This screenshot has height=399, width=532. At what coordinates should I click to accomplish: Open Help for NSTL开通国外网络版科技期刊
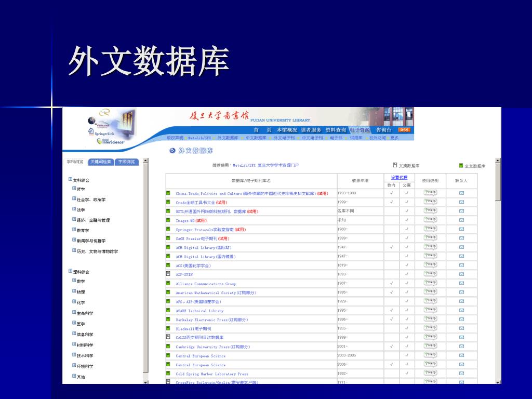[x=430, y=210]
